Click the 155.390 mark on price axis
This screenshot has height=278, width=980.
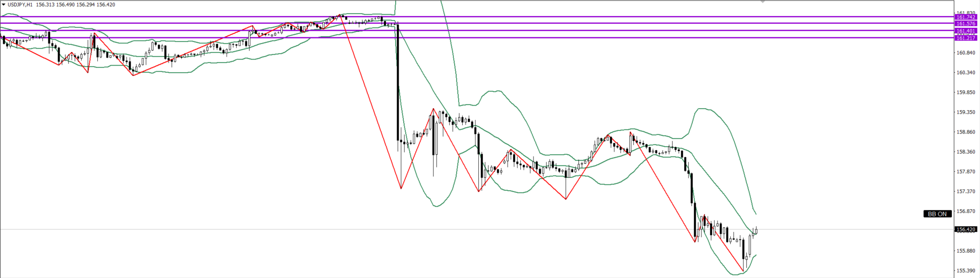click(x=965, y=271)
